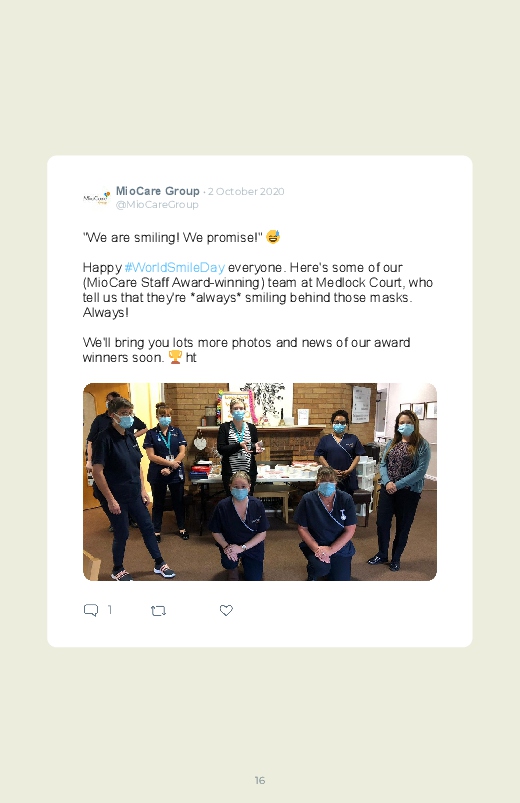520x803 pixels.
Task: Like the tweet with the heart icon
Action: click(226, 610)
